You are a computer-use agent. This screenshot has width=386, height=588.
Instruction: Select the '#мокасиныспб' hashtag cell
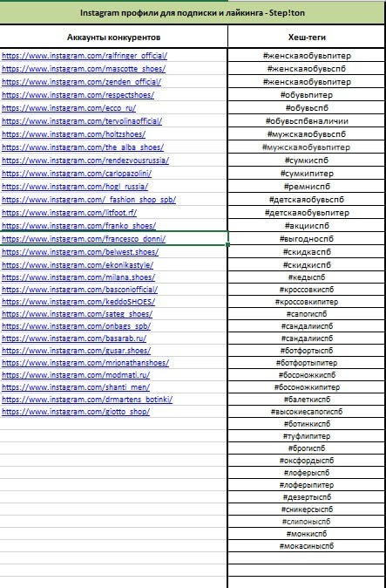tap(307, 546)
